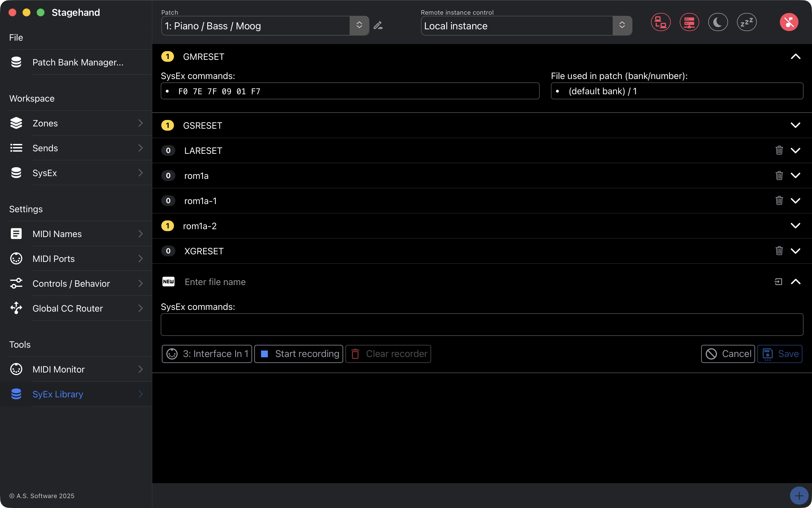Click the usage count badge on LARESET
Image resolution: width=812 pixels, height=508 pixels.
(168, 150)
